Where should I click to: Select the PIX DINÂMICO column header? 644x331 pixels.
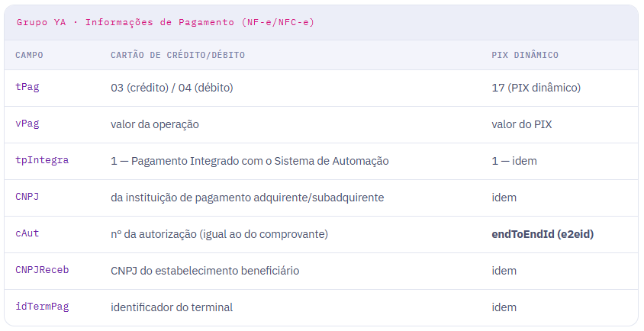click(x=525, y=55)
